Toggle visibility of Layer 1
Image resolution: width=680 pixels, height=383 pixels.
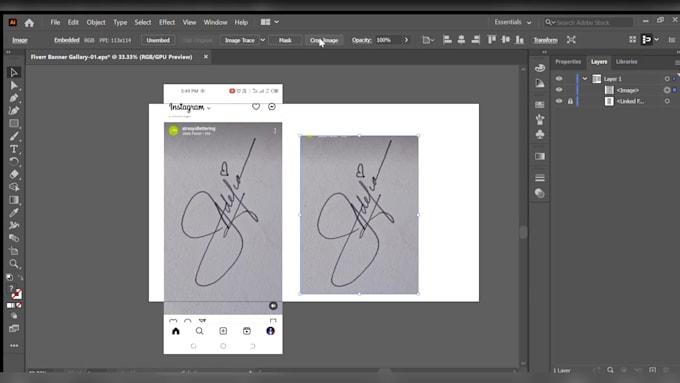click(x=559, y=79)
